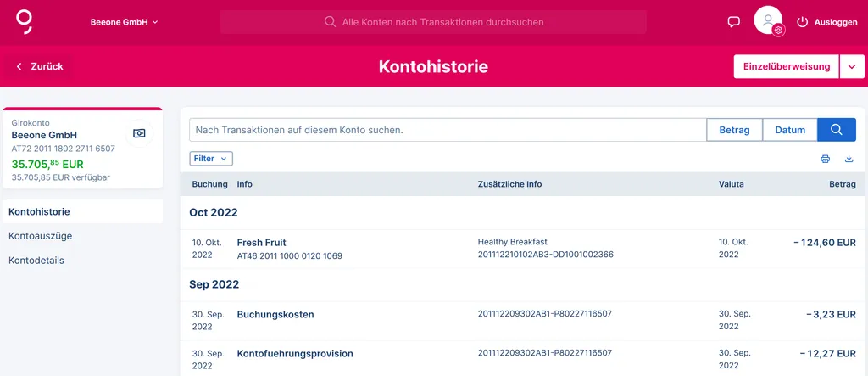Expand the Filter dropdown
Screen dimensions: 868x376
coord(211,159)
